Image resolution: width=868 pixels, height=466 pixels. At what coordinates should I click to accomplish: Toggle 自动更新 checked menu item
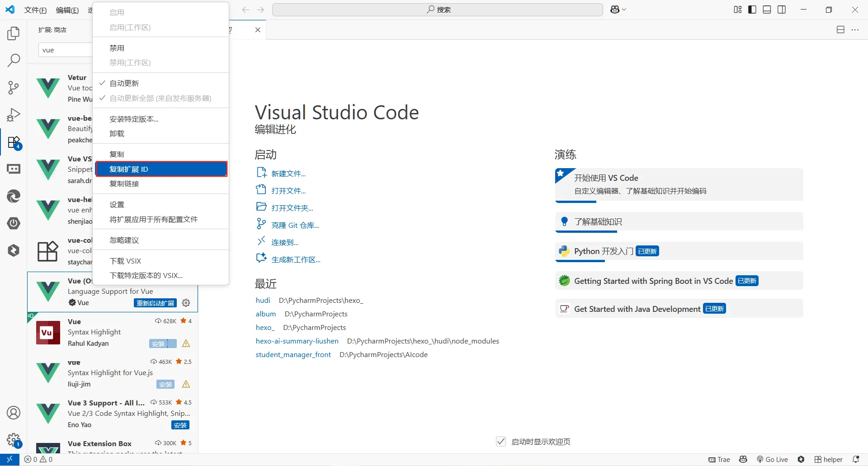point(160,83)
